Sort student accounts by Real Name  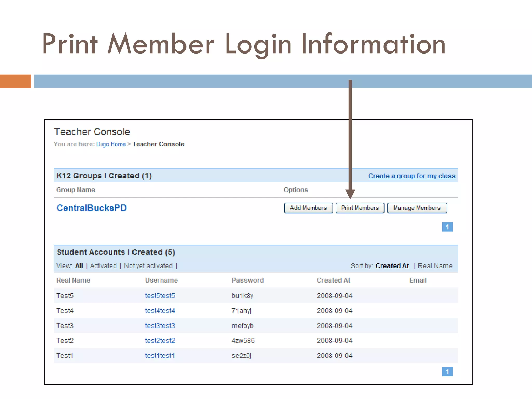435,266
